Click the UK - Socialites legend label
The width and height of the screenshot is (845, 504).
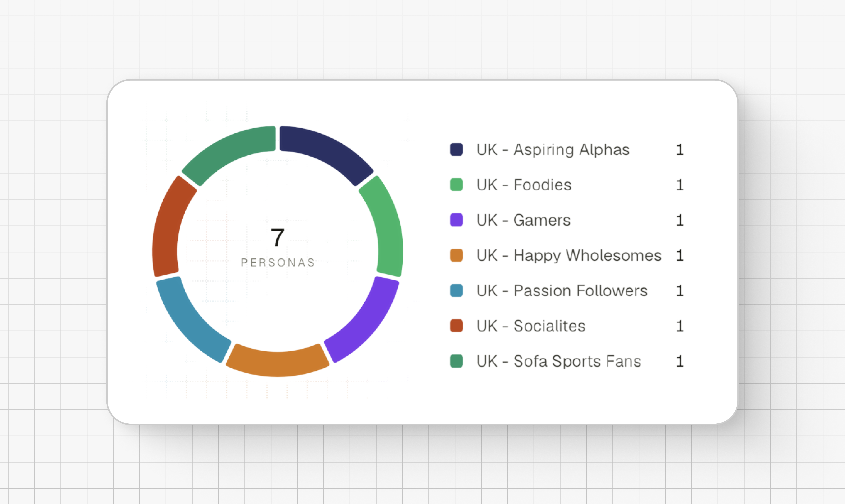(531, 326)
